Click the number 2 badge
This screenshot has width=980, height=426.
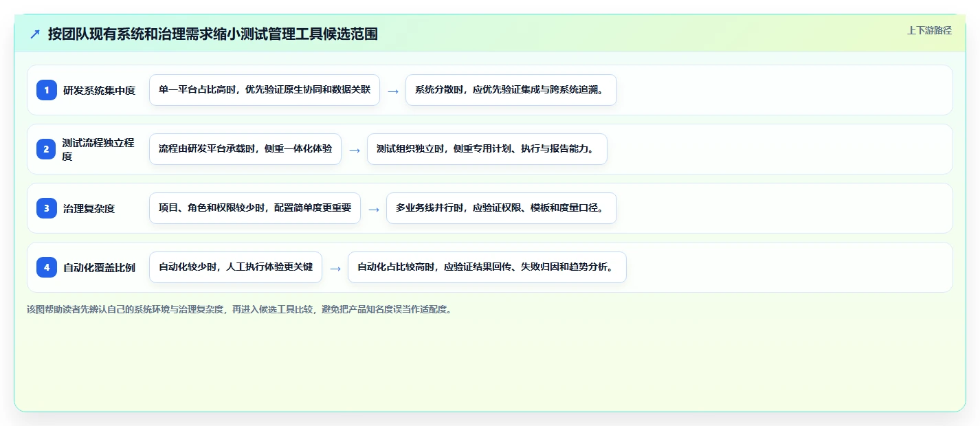(47, 149)
